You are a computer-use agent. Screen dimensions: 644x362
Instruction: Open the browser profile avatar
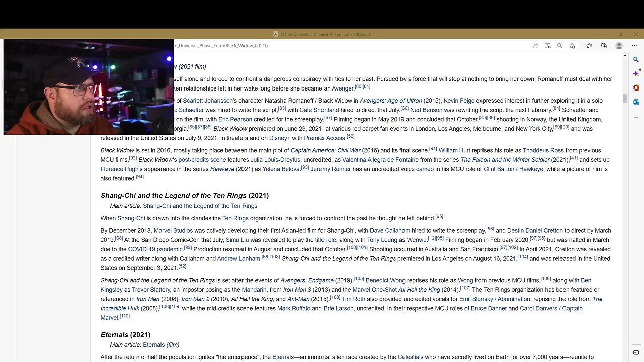[619, 46]
